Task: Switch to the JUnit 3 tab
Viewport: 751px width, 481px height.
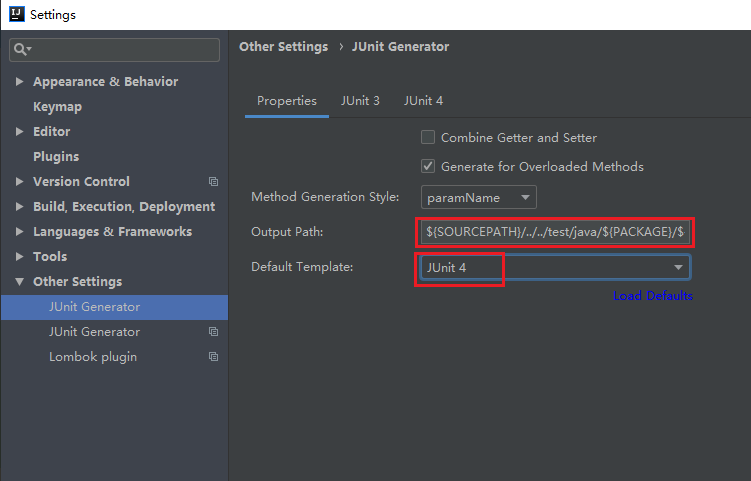Action: tap(360, 101)
